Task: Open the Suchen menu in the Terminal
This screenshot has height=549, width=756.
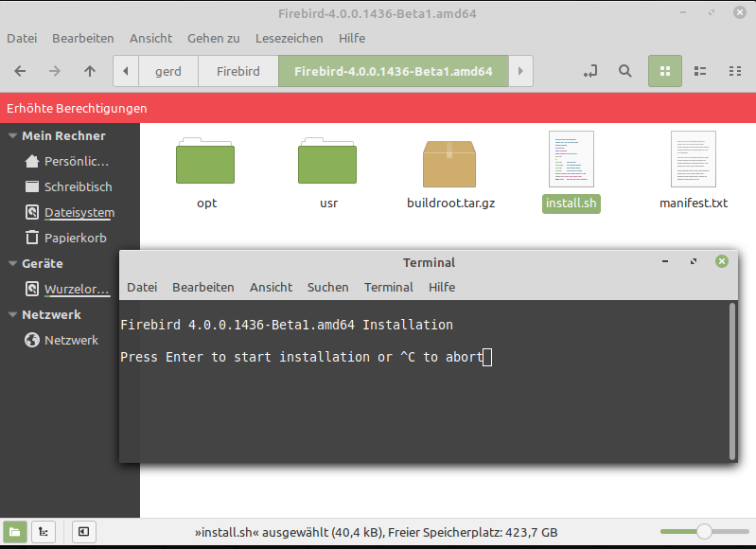Action: click(328, 287)
